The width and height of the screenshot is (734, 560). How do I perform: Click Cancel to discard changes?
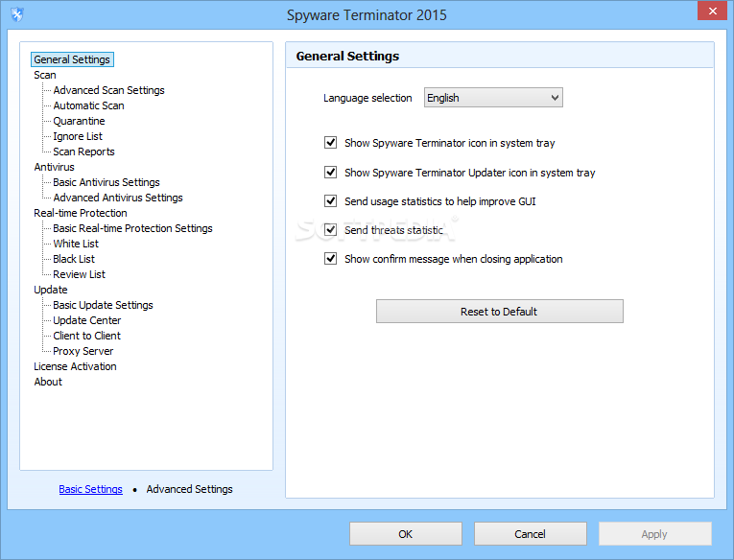(530, 534)
